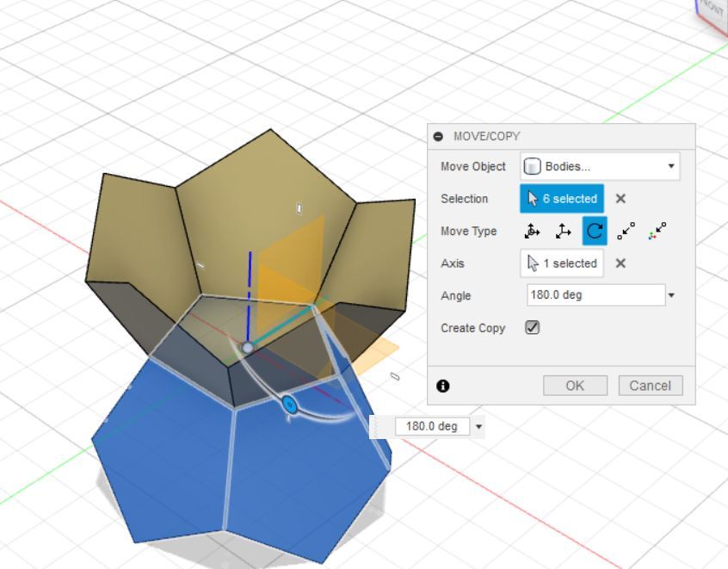Grab the blue rotation manipulator handle
The height and width of the screenshot is (569, 728).
tap(290, 405)
